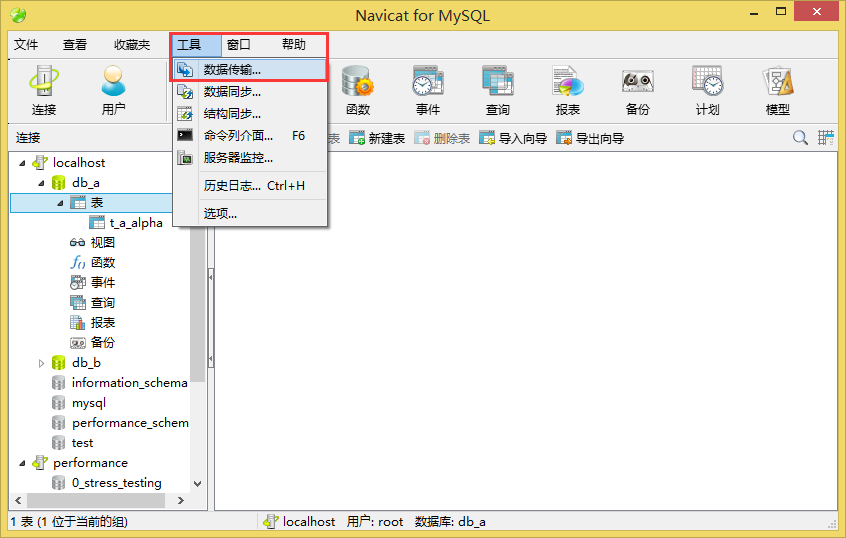Open the 模型 model toolbar icon
The image size is (846, 538).
(777, 91)
